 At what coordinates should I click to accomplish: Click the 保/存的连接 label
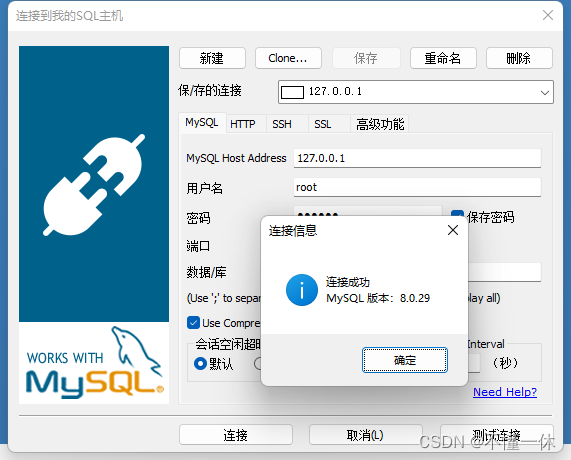[210, 90]
